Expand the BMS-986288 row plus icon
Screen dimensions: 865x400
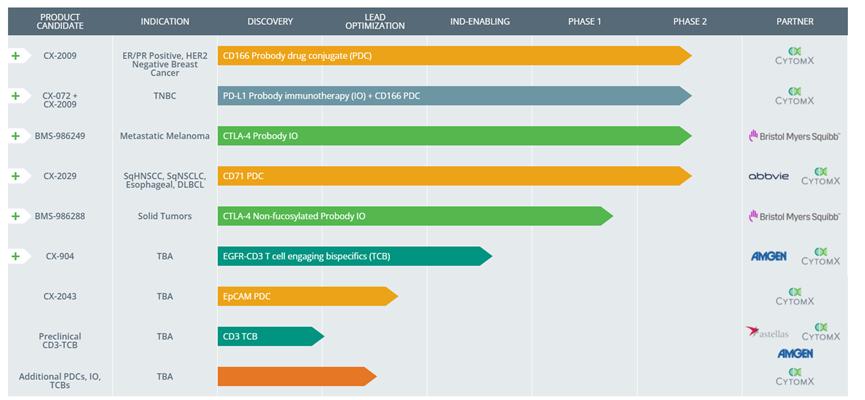click(15, 216)
